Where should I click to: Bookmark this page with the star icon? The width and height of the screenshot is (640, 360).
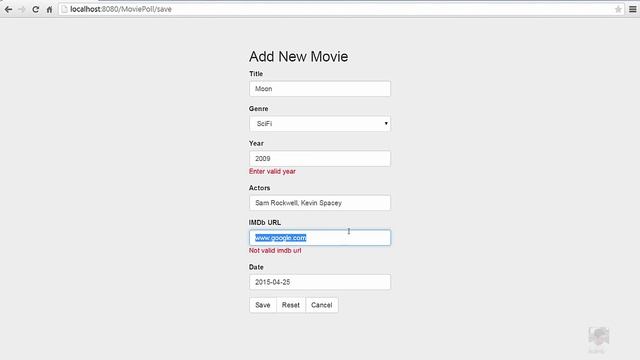[x=618, y=9]
